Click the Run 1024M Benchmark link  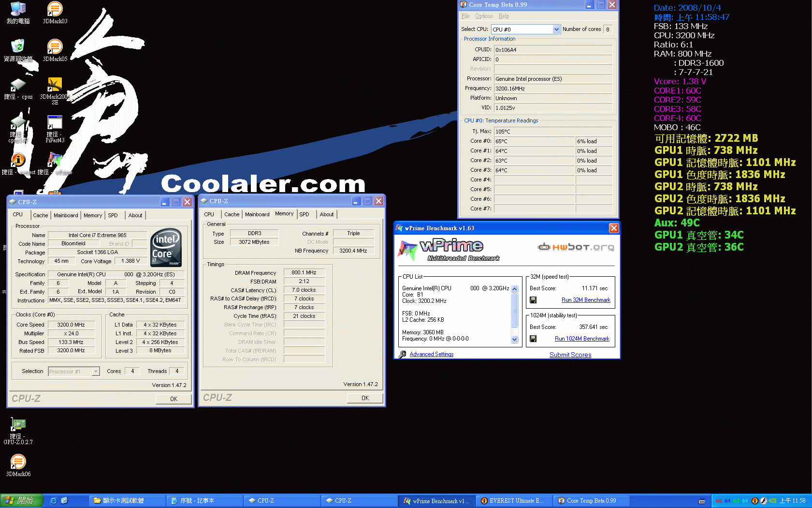[582, 339]
